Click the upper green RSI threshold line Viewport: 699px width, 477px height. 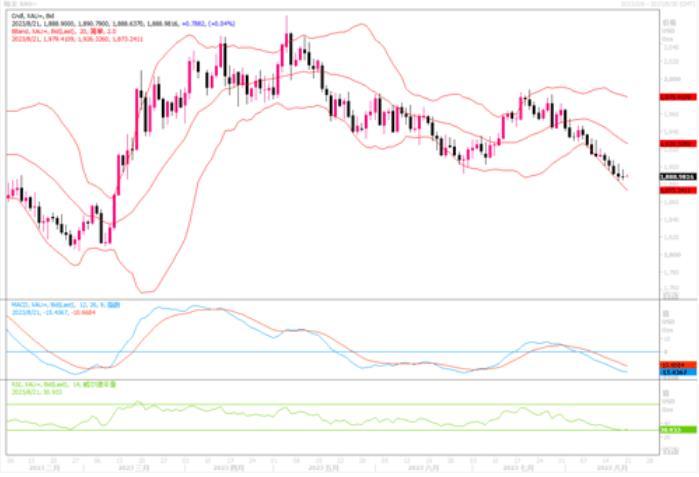tap(300, 405)
